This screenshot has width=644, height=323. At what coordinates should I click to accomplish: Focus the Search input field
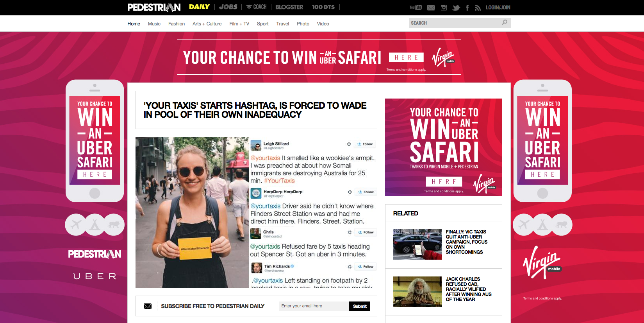pos(455,23)
